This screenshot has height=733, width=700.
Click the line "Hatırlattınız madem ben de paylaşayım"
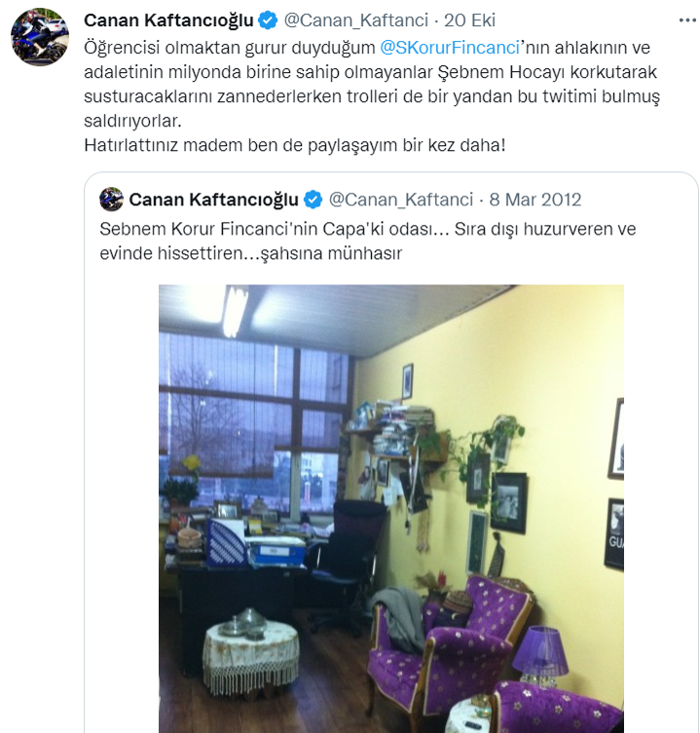tap(295, 145)
